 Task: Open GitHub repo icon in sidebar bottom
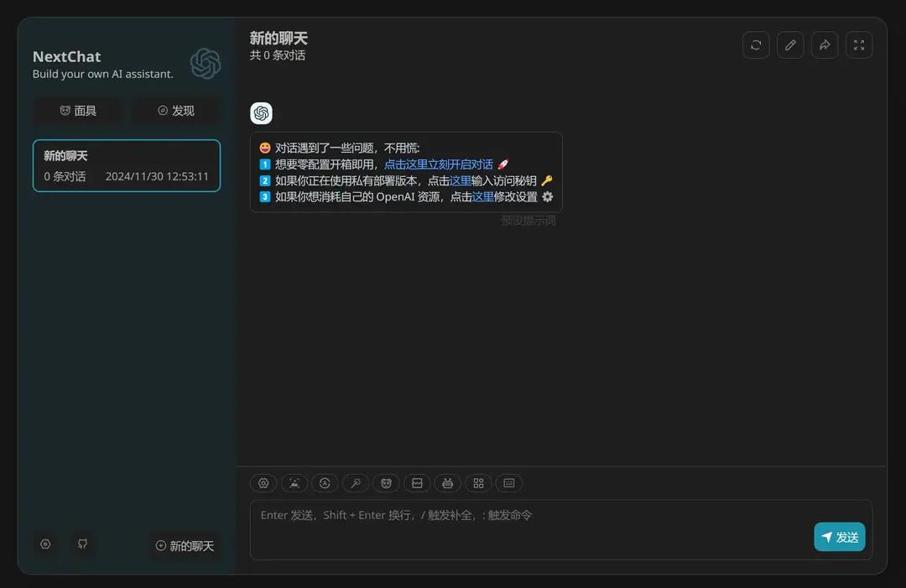[82, 544]
